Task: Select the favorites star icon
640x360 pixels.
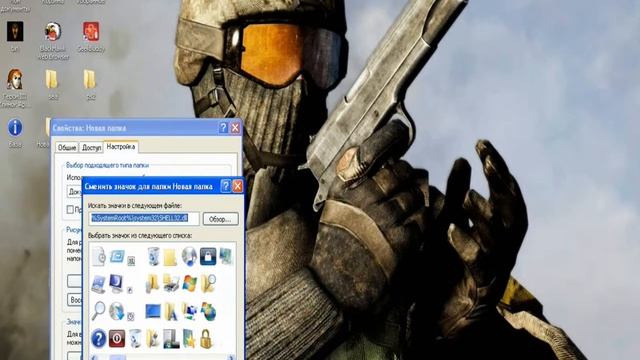Action: coord(189,339)
